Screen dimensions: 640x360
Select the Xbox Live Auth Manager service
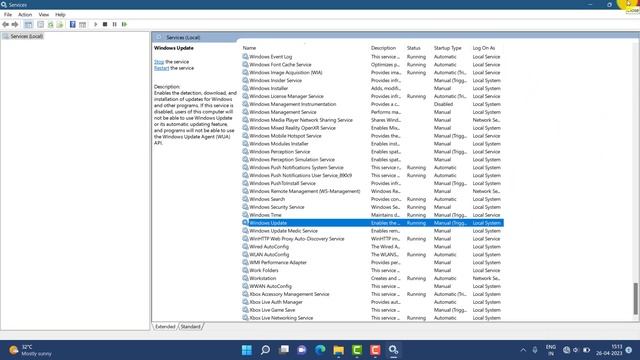point(372,302)
